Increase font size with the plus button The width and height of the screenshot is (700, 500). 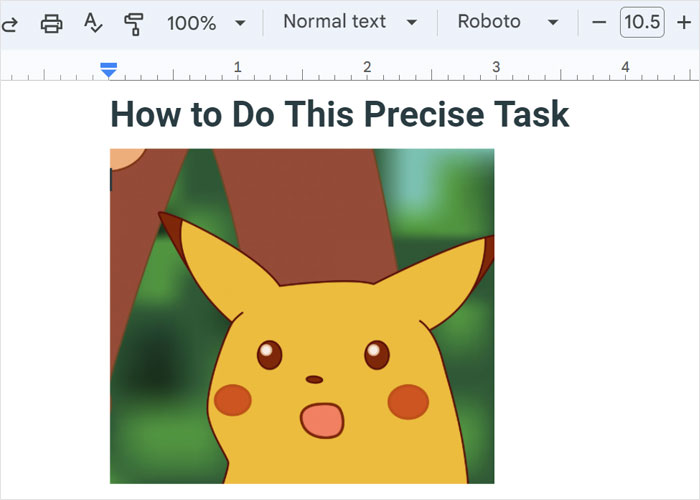[684, 23]
